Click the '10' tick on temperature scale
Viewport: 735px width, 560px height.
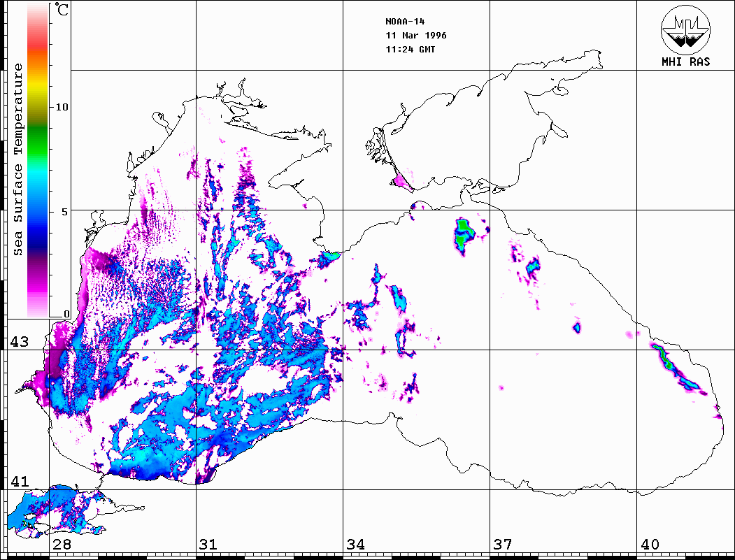pyautogui.click(x=62, y=107)
